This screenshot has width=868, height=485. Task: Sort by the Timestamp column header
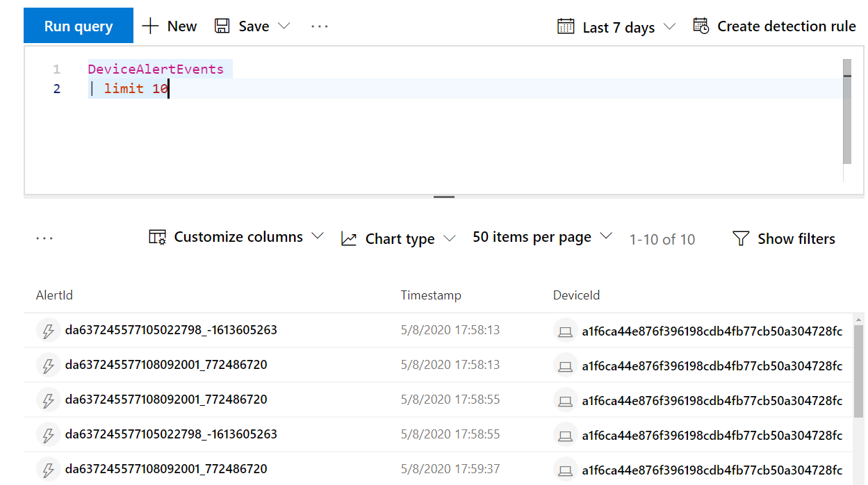430,295
